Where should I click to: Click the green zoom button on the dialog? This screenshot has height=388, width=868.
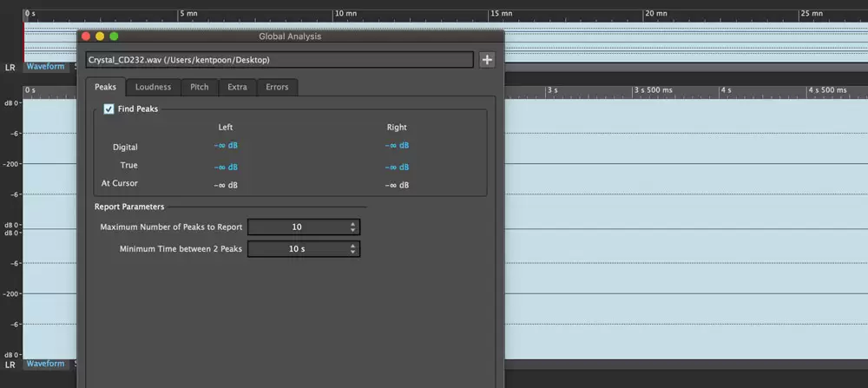coord(114,36)
